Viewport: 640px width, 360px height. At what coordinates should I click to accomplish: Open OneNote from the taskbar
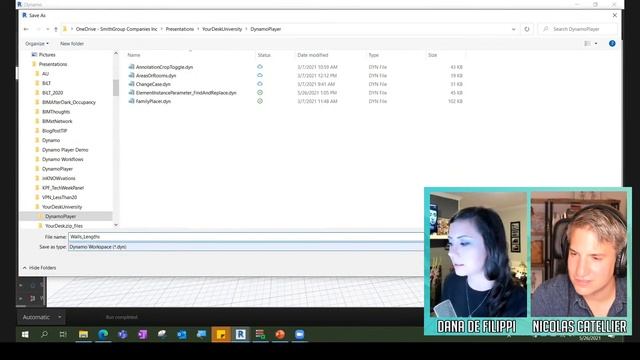[x=142, y=334]
